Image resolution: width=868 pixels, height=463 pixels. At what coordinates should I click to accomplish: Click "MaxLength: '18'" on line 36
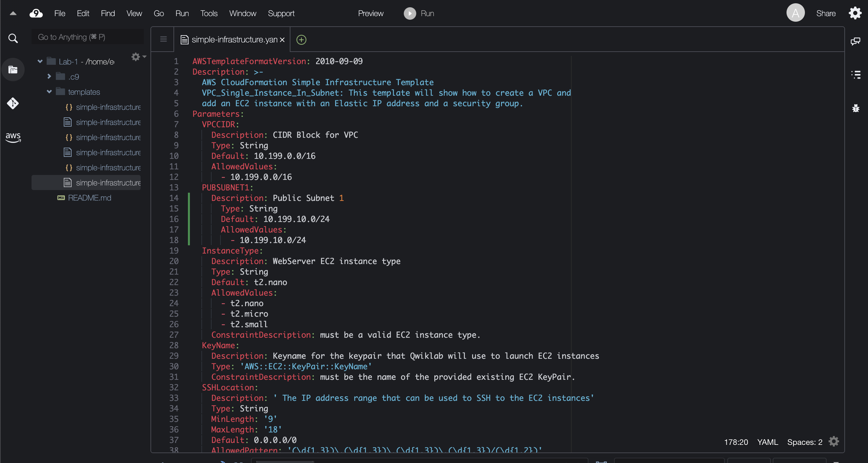[247, 429]
